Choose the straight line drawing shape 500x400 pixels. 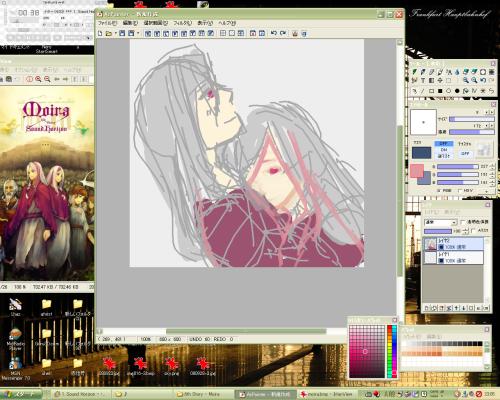coord(423,91)
